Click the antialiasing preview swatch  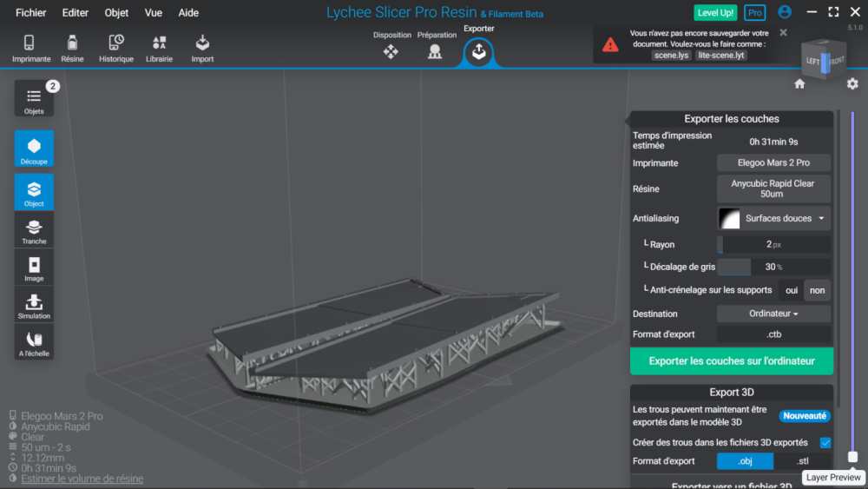tap(729, 218)
